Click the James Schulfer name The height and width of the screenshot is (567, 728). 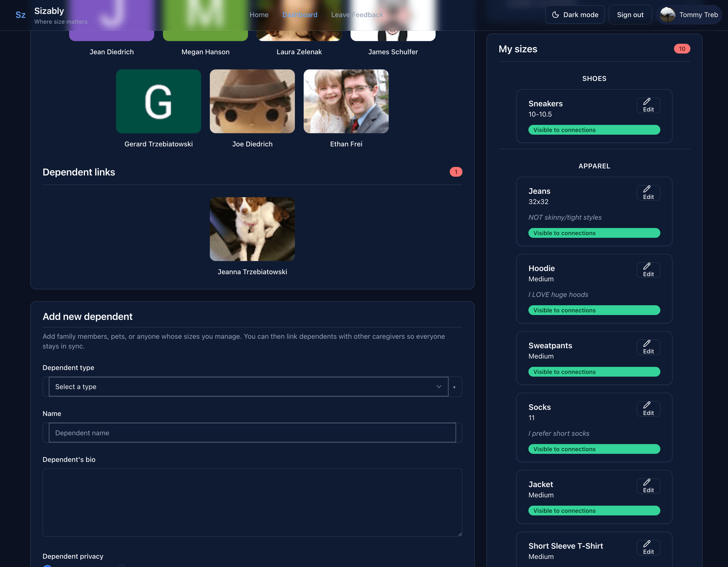click(x=393, y=52)
